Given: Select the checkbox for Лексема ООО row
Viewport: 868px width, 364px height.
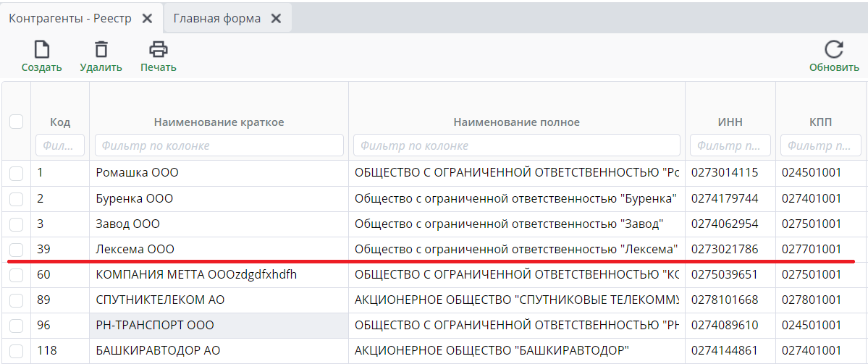Looking at the screenshot, I should [x=16, y=250].
